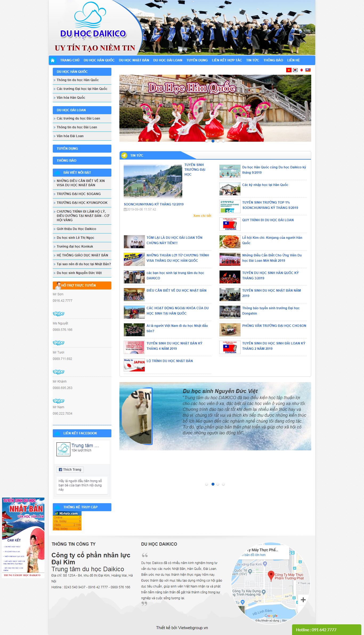
Task: Open PHỎNG VẤN TRƯỜNG ĐẠI HỌC CHOSON
Action: (274, 326)
